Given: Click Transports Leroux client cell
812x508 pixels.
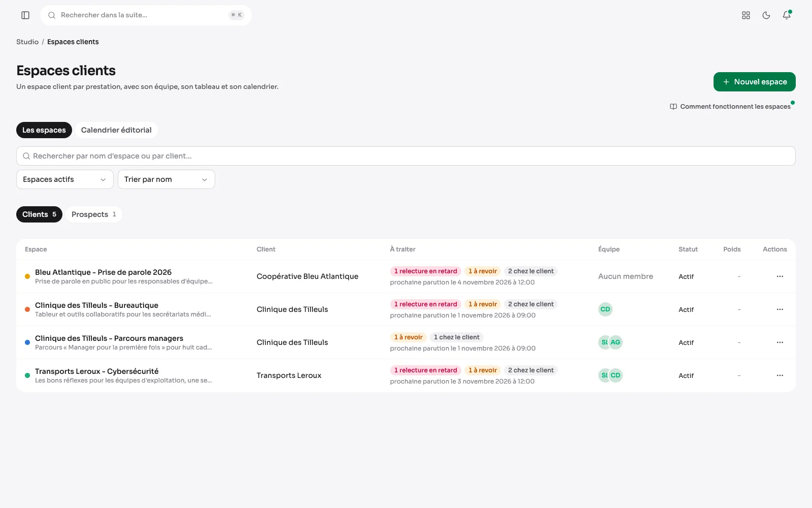Looking at the screenshot, I should [x=289, y=375].
